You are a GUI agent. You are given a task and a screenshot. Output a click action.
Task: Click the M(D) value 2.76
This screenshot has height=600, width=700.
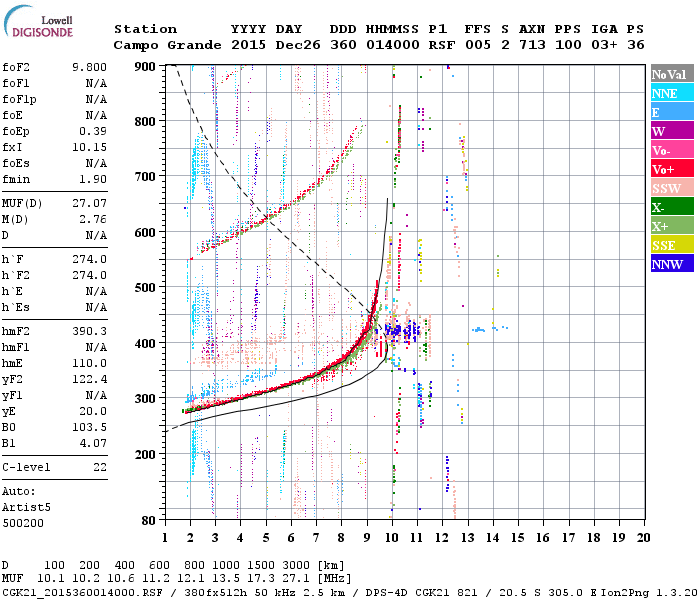tap(93, 220)
